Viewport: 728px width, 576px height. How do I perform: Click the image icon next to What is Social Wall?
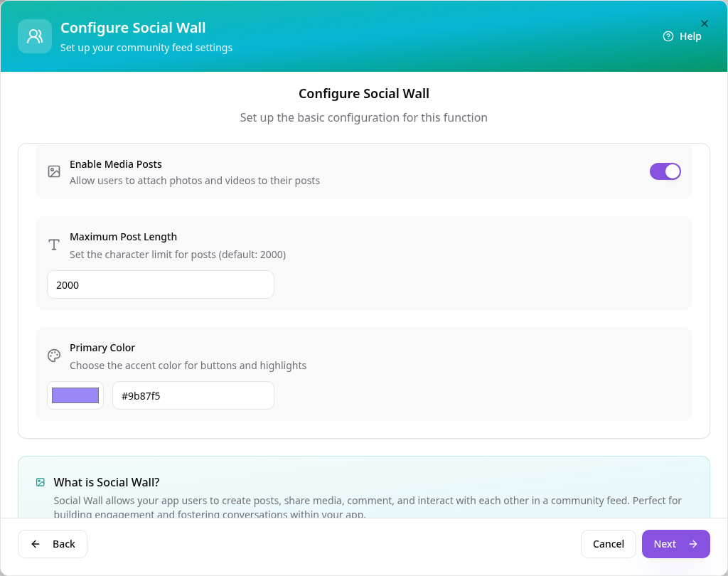[41, 482]
